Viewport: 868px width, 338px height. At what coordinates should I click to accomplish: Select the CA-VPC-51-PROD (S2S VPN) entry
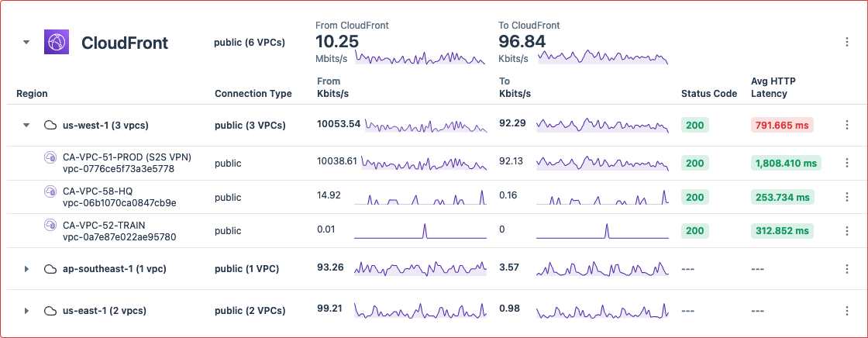point(126,157)
